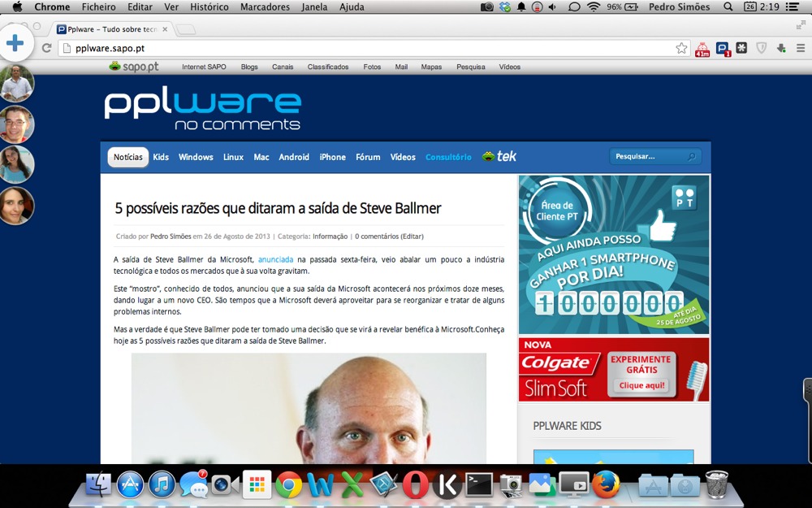812x508 pixels.
Task: Go to the Android section
Action: point(294,157)
